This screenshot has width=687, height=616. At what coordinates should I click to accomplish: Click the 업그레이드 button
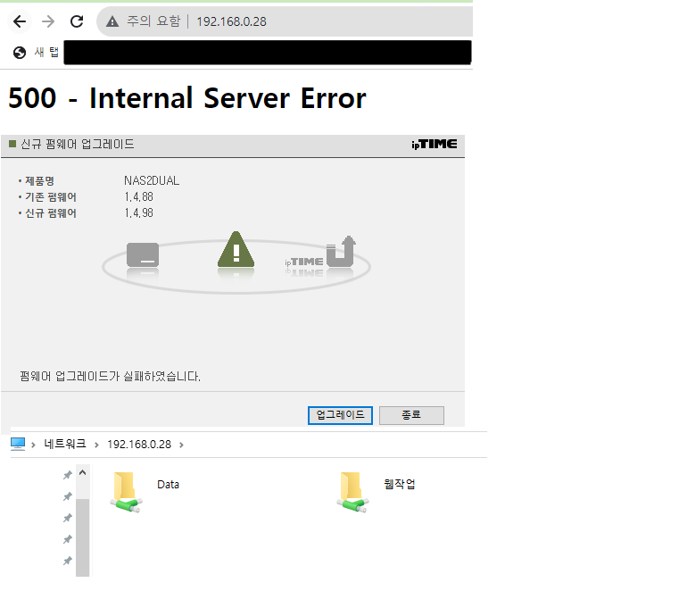coord(340,415)
